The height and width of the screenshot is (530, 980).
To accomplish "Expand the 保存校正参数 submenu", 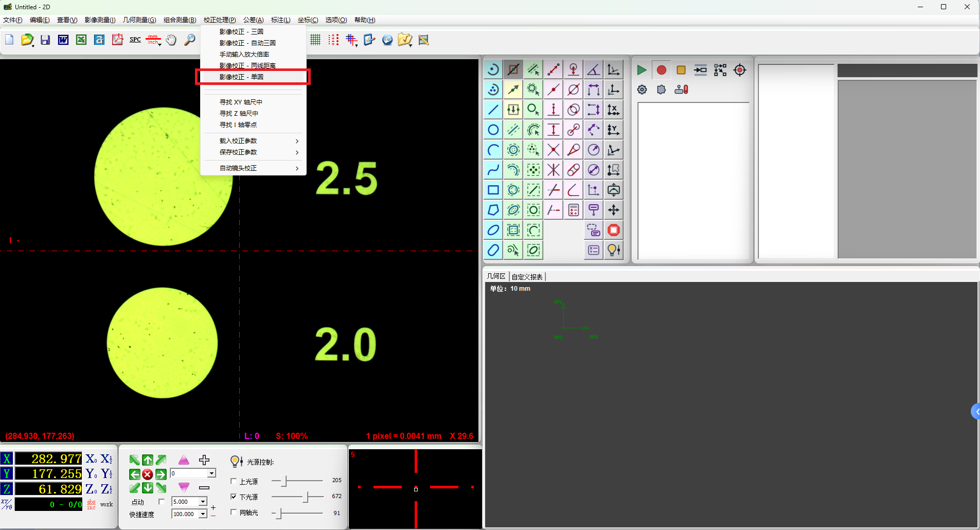I will pos(253,152).
